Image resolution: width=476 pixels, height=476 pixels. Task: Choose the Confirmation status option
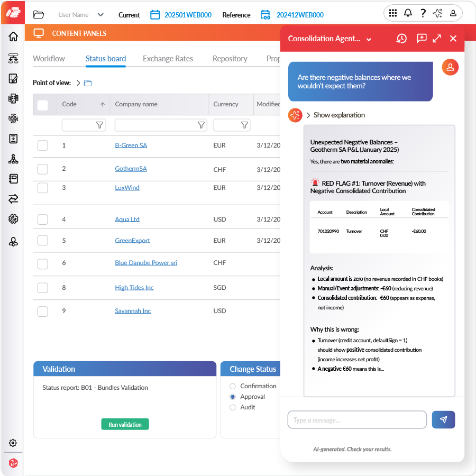233,386
